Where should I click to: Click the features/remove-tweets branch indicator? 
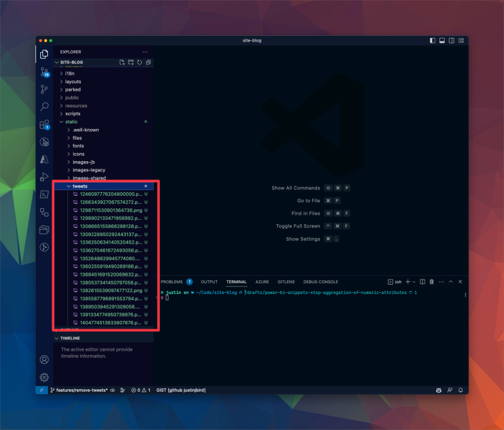pyautogui.click(x=79, y=390)
